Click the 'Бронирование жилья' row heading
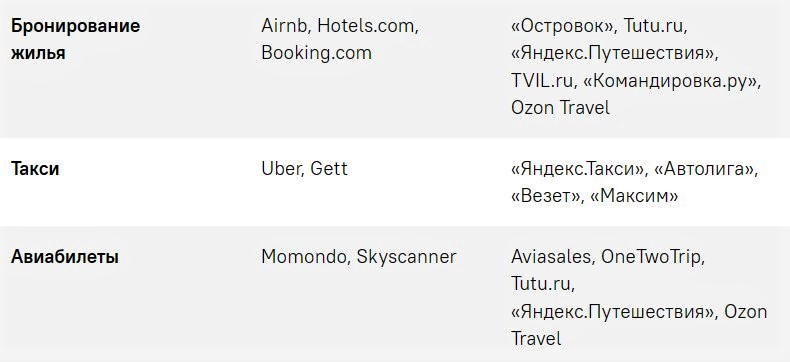Viewport: 790px width, 362px height. click(x=76, y=39)
